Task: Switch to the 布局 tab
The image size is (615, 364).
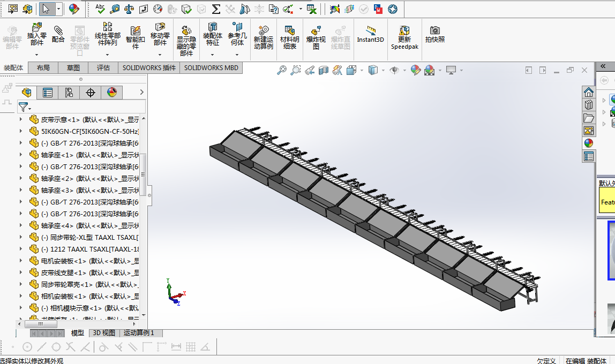Action: click(x=43, y=68)
